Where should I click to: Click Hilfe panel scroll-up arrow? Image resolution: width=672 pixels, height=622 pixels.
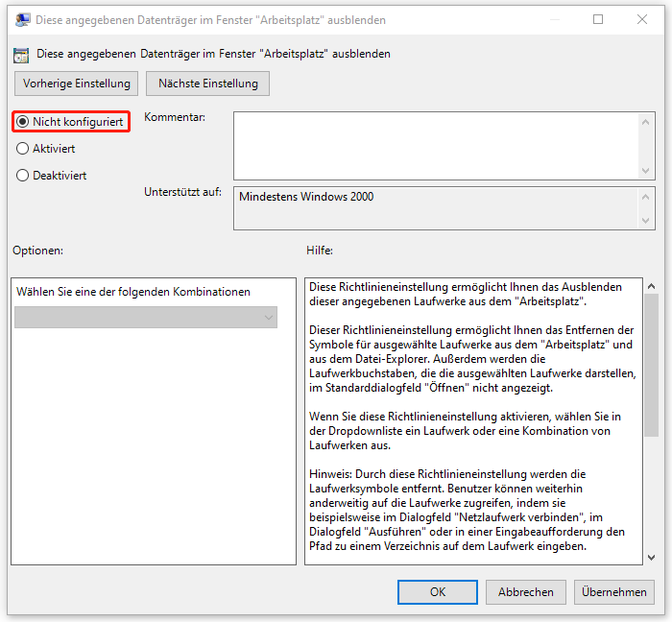[x=652, y=286]
